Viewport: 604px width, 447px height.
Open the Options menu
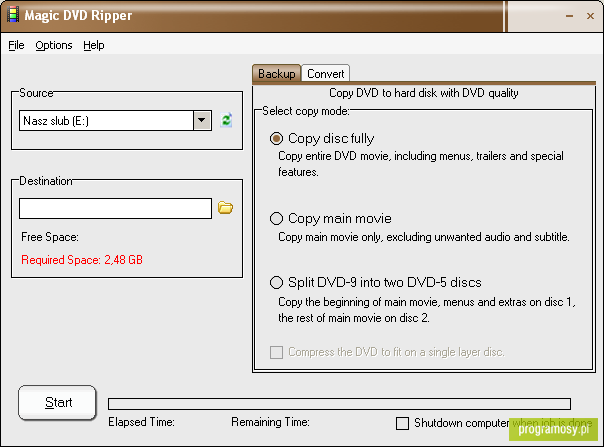click(x=54, y=45)
